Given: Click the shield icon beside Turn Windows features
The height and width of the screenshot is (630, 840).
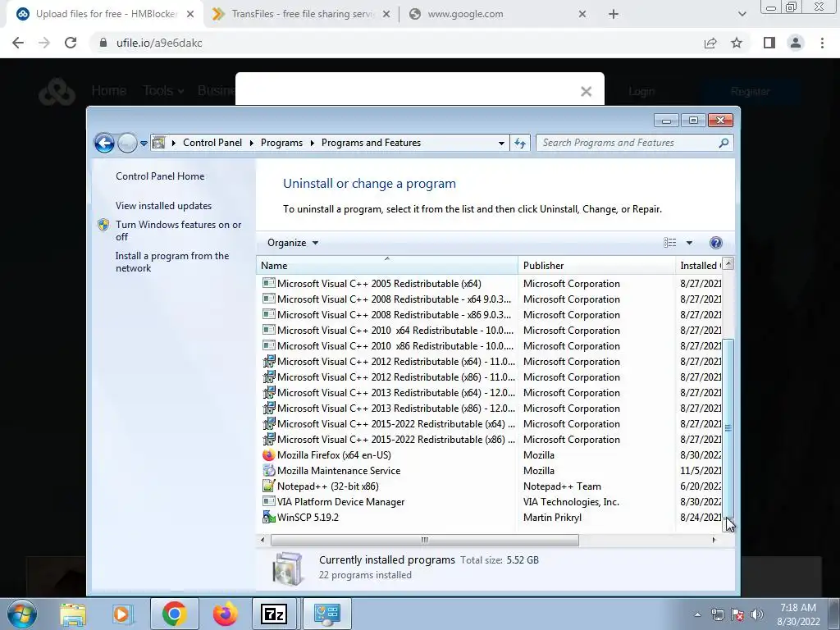Looking at the screenshot, I should click(103, 225).
